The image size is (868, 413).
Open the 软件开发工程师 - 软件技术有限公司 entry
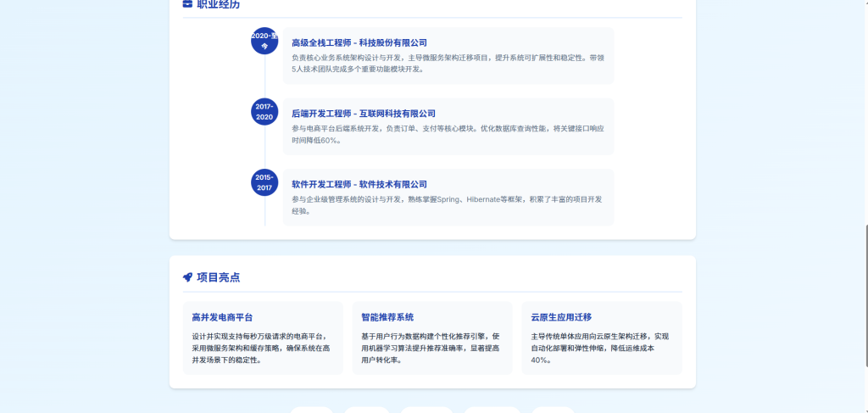click(x=359, y=184)
